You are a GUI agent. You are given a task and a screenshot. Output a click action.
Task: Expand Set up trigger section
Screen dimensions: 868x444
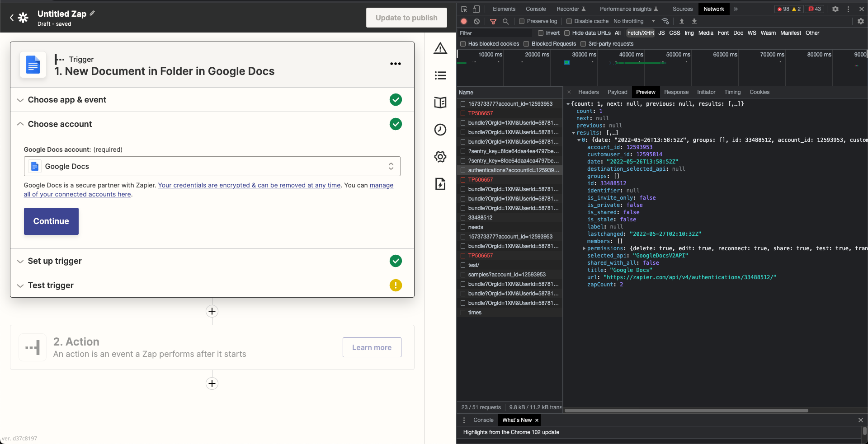pyautogui.click(x=212, y=261)
